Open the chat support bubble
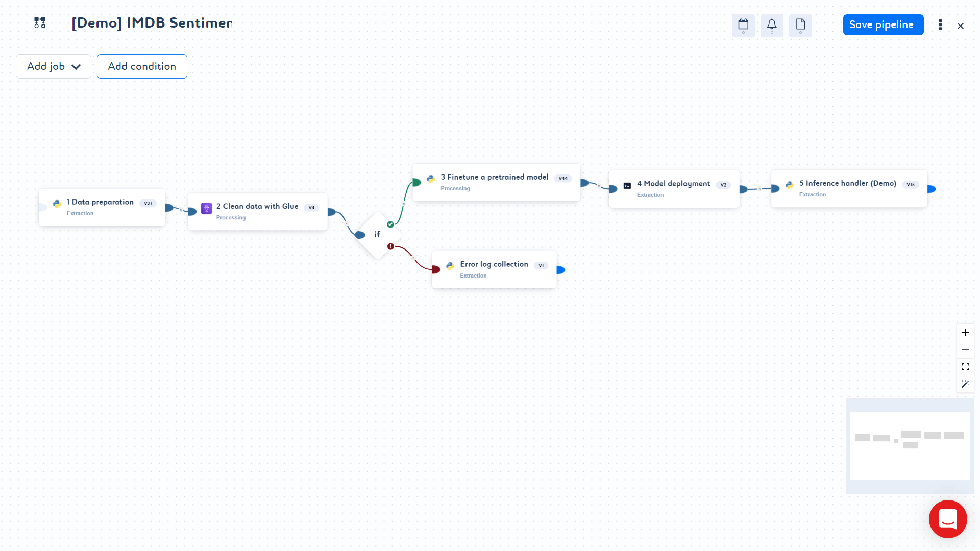Image resolution: width=980 pixels, height=551 pixels. click(948, 519)
